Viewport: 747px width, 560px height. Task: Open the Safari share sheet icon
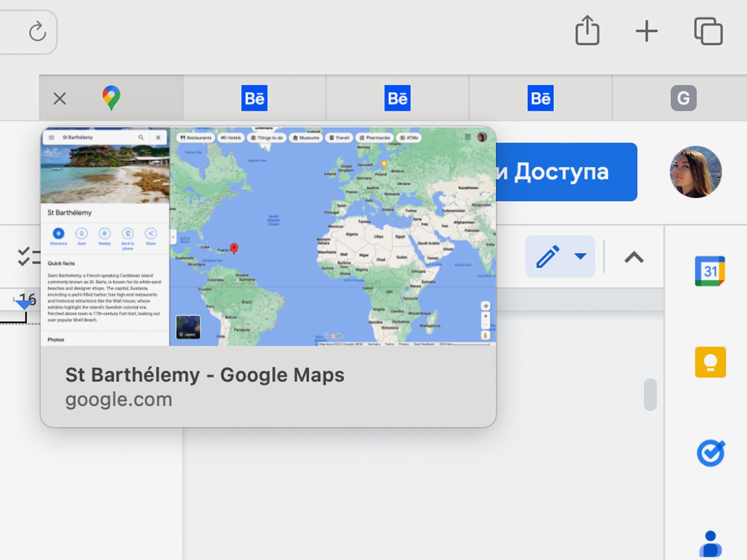tap(587, 31)
